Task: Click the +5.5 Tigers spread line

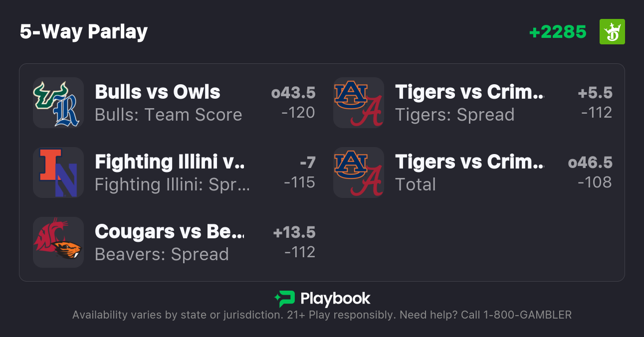Action: point(595,93)
